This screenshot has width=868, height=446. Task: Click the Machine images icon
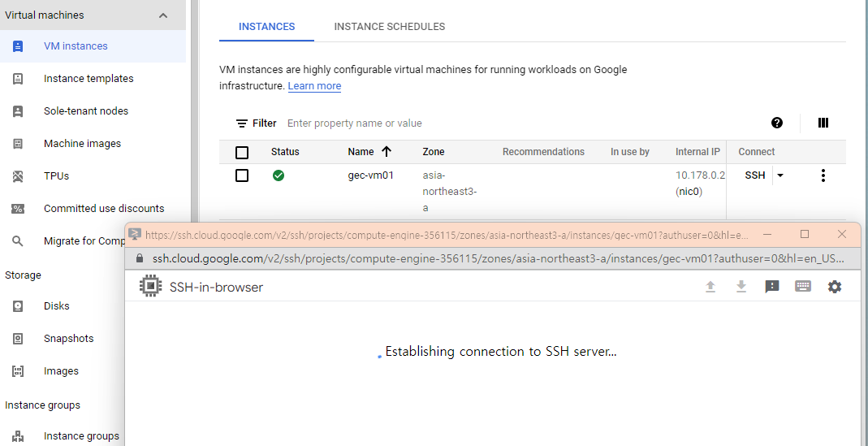pyautogui.click(x=18, y=144)
